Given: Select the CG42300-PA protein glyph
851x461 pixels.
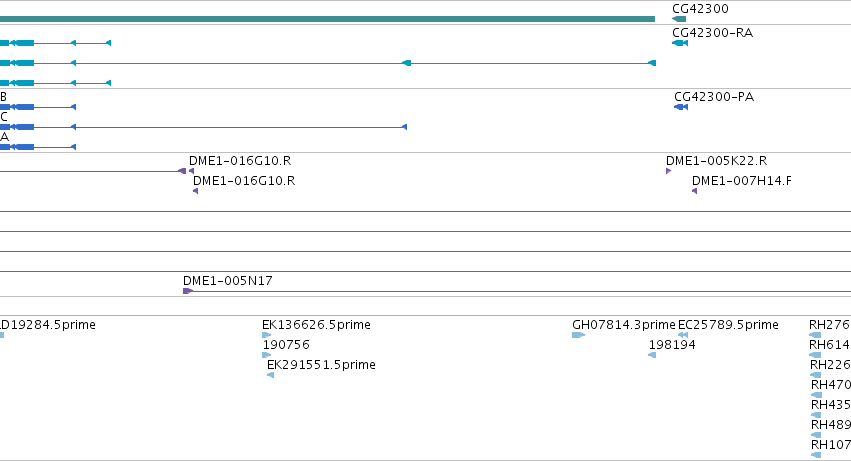Looking at the screenshot, I should point(681,107).
